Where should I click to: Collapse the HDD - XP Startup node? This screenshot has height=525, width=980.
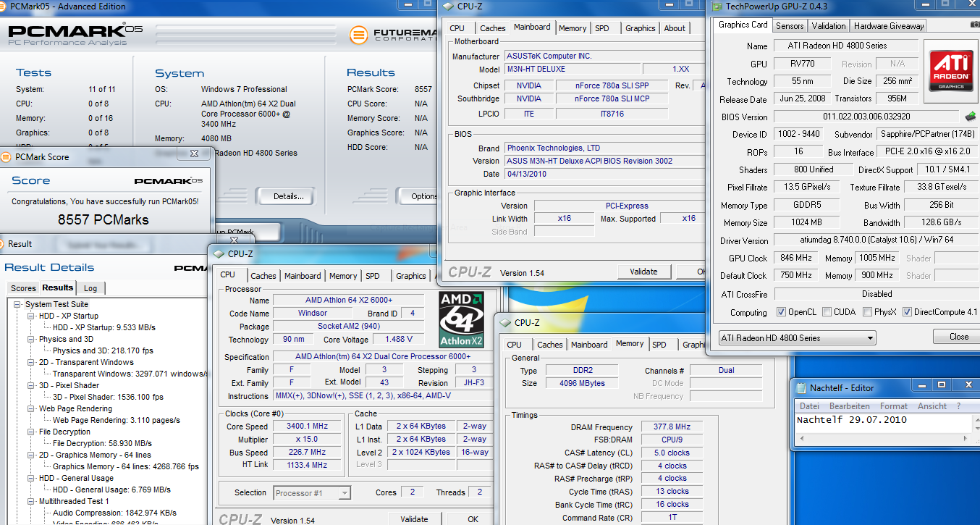tap(31, 316)
